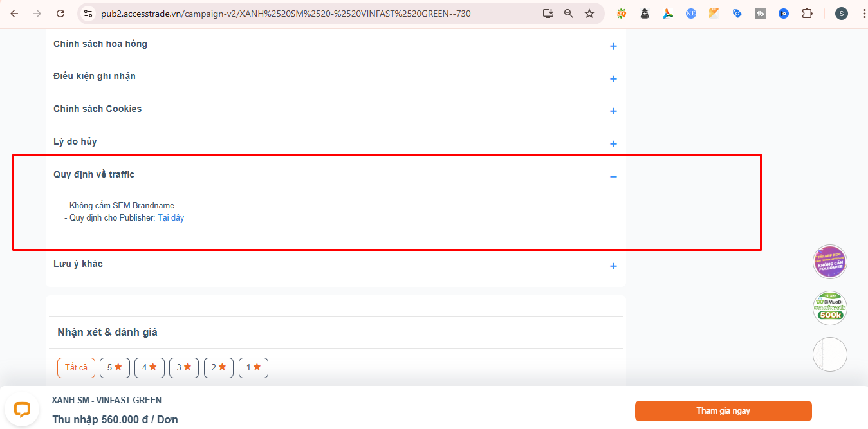
Task: Open the blue IQ circle extension icon
Action: pyautogui.click(x=784, y=14)
